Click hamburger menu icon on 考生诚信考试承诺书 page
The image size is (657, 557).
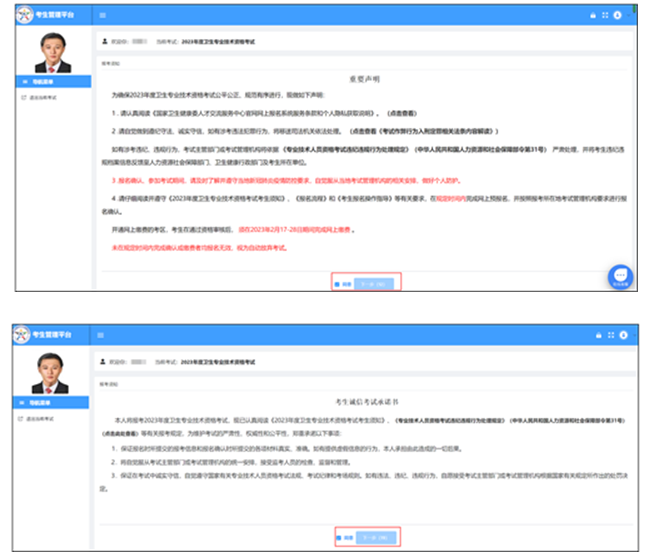pyautogui.click(x=101, y=335)
